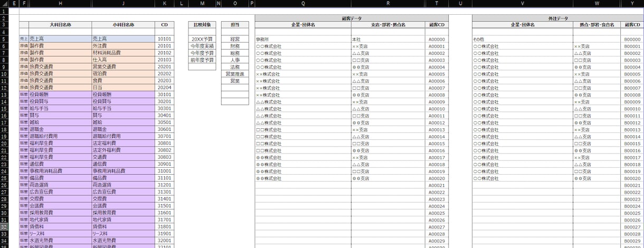Select the 営業交通費 cell
Viewport: 644px width, 248px height.
pos(123,67)
